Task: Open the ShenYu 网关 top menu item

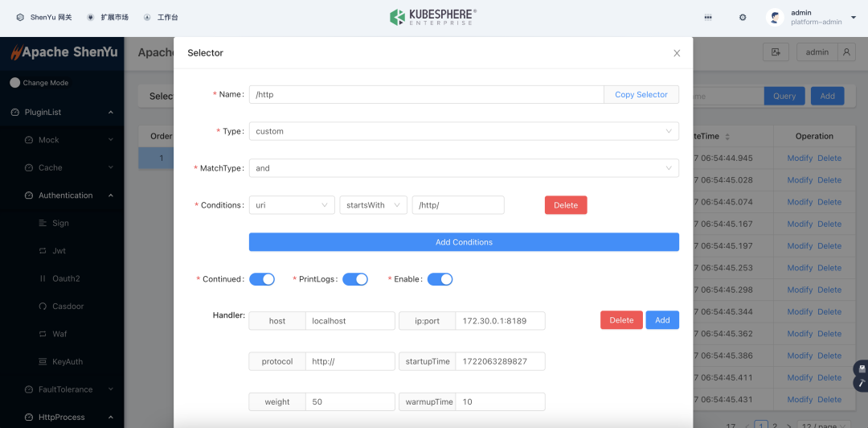Action: point(43,17)
